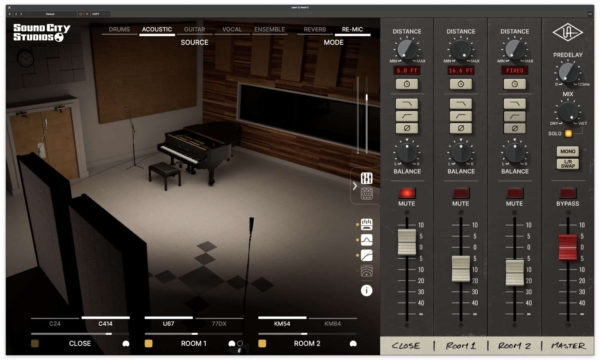Toggle the curve shaping icon
The image size is (600, 362).
coord(367,255)
